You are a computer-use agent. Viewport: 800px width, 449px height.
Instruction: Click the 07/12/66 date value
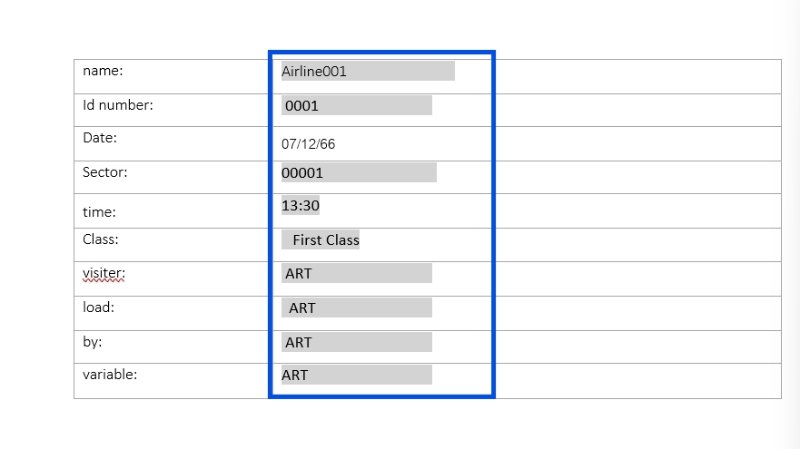308,144
